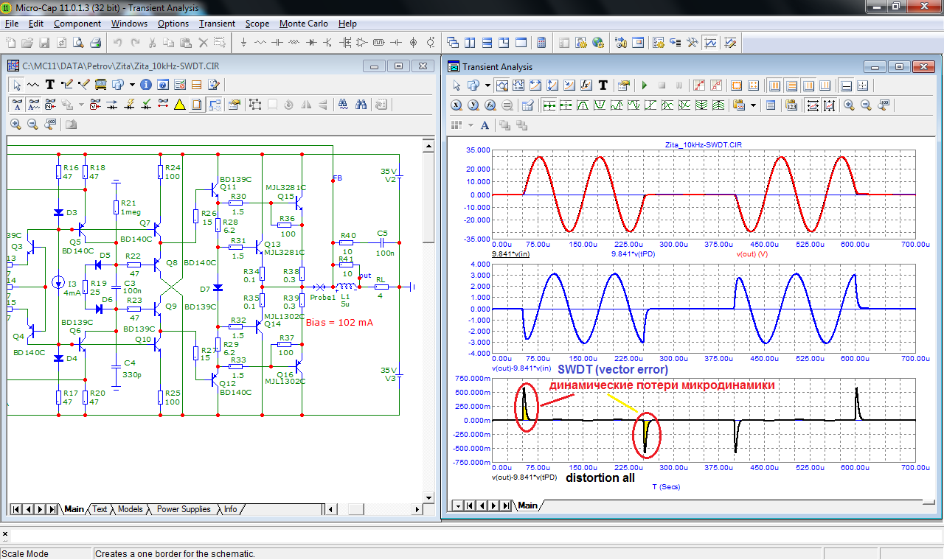
Task: Click the calculator icon in main toolbar
Action: [541, 43]
